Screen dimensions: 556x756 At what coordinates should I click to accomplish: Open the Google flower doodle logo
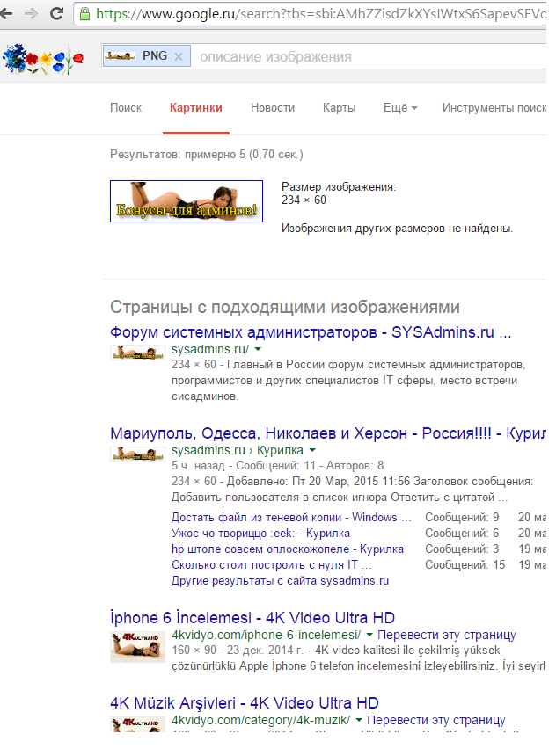(x=43, y=58)
